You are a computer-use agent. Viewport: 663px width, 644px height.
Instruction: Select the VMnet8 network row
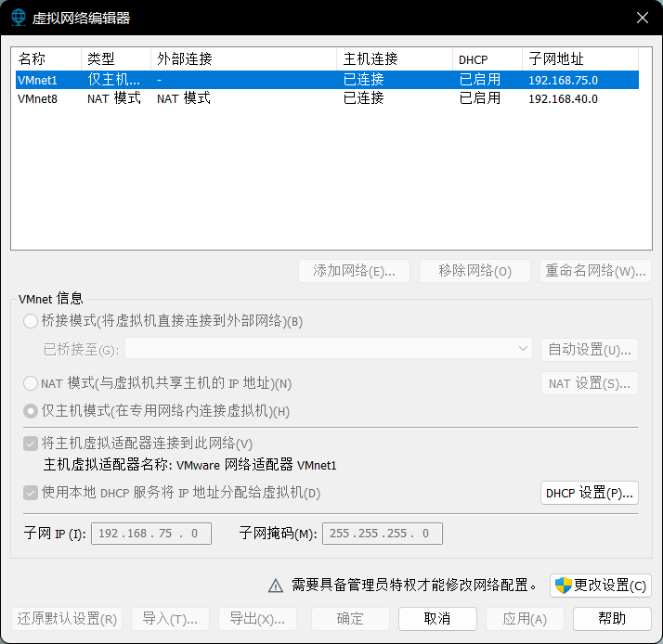pos(327,98)
